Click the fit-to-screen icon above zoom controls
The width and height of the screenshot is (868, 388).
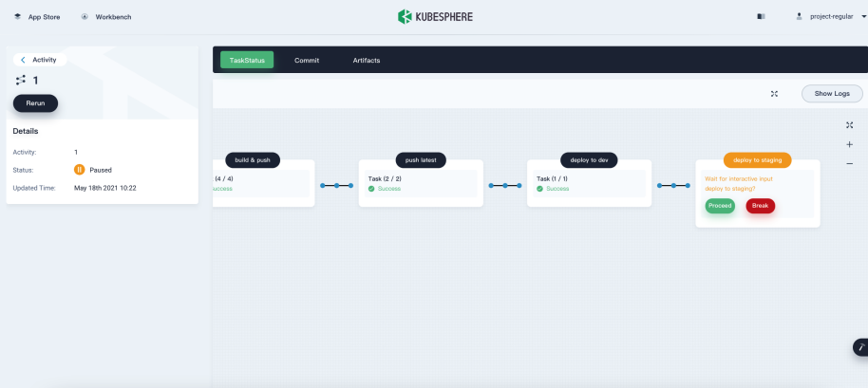tap(849, 125)
